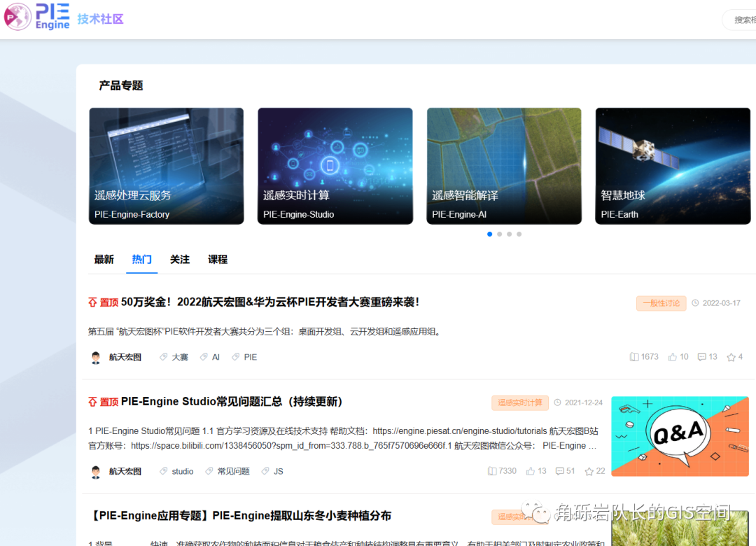Switch to the 最新 tab
This screenshot has height=546, width=756.
point(104,259)
